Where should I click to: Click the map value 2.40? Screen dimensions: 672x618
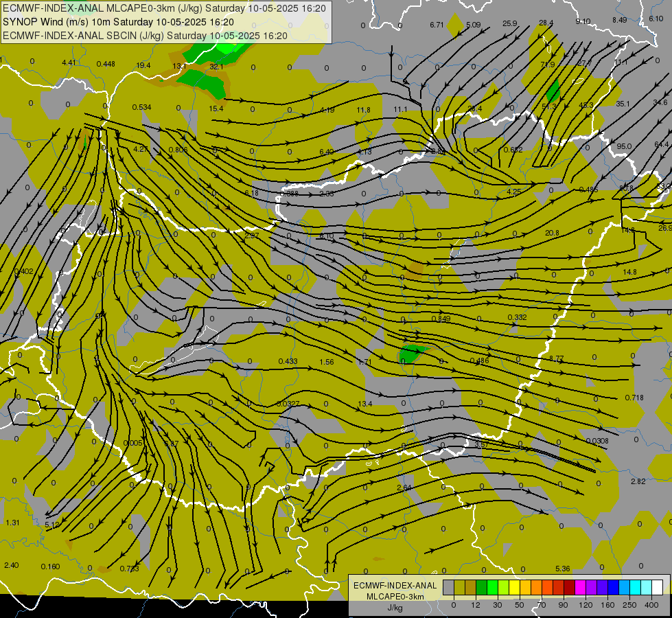(x=11, y=565)
